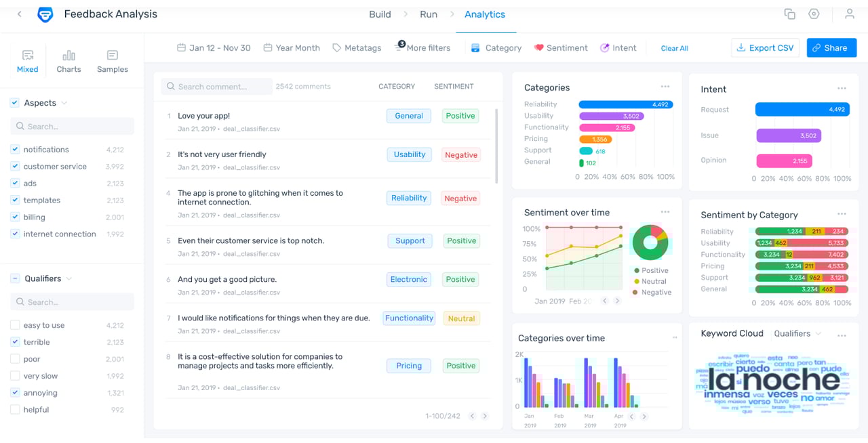
Task: Click the blue Reliability bar in Categories
Action: point(625,104)
